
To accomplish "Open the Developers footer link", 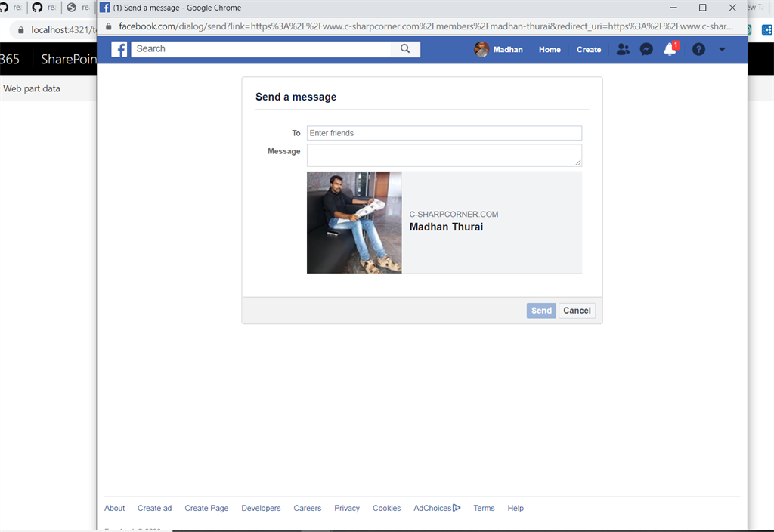I will 261,508.
